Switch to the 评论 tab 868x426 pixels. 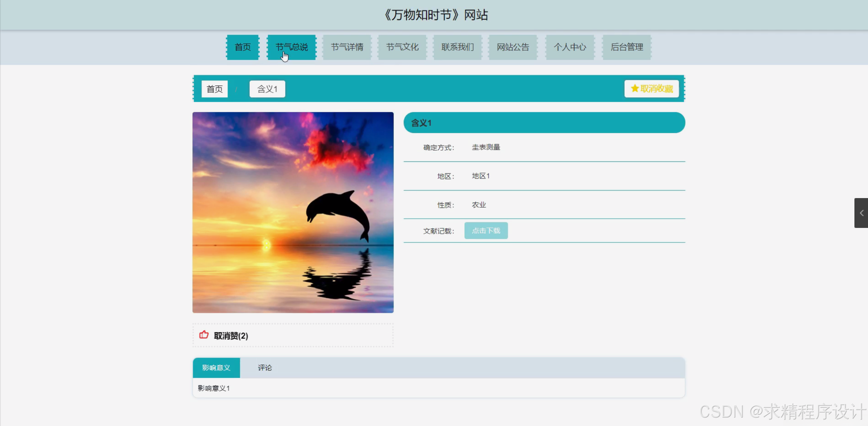tap(265, 368)
